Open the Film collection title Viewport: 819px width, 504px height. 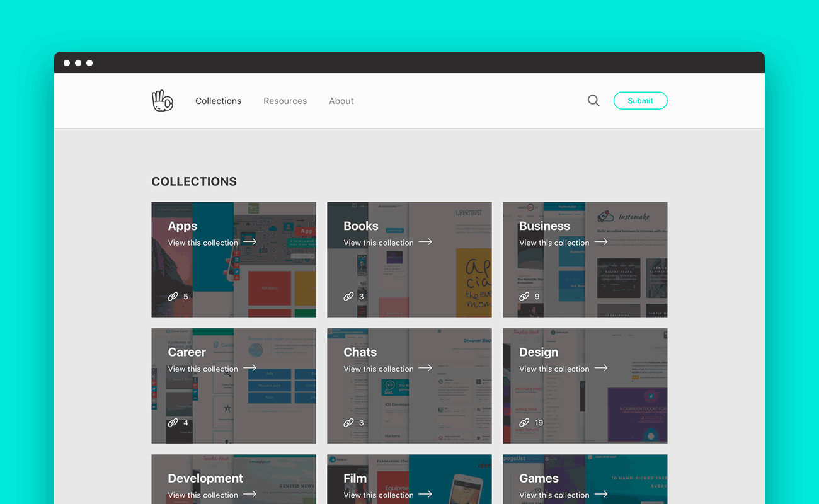click(x=355, y=478)
